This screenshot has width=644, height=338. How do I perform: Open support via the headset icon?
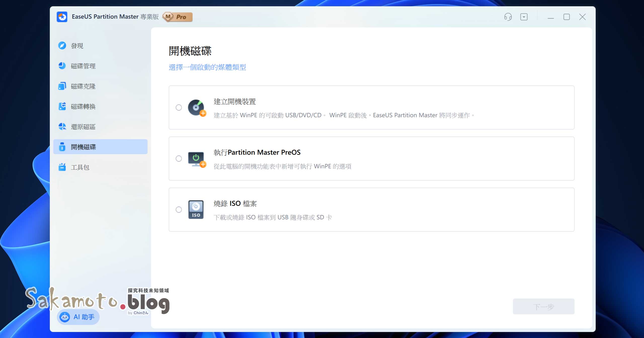click(x=508, y=17)
